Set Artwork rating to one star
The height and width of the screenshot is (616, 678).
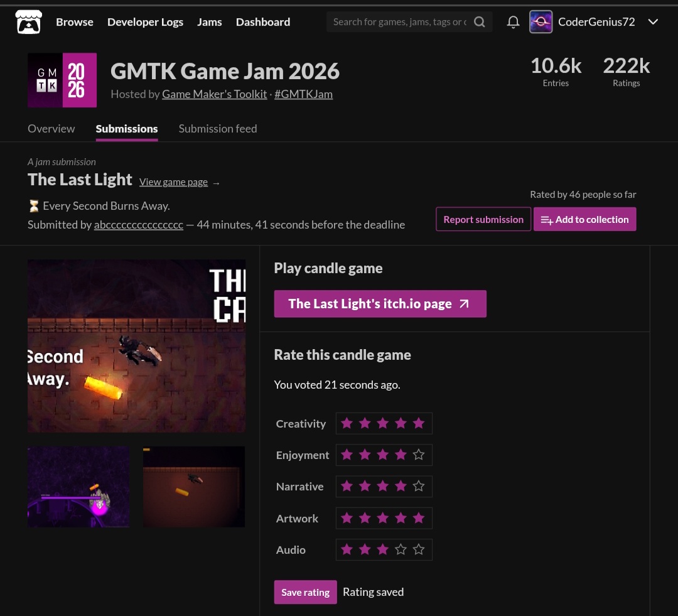pyautogui.click(x=347, y=518)
